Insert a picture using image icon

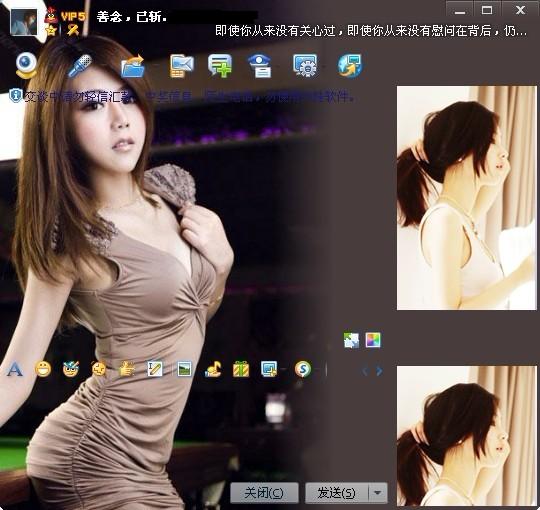point(184,369)
